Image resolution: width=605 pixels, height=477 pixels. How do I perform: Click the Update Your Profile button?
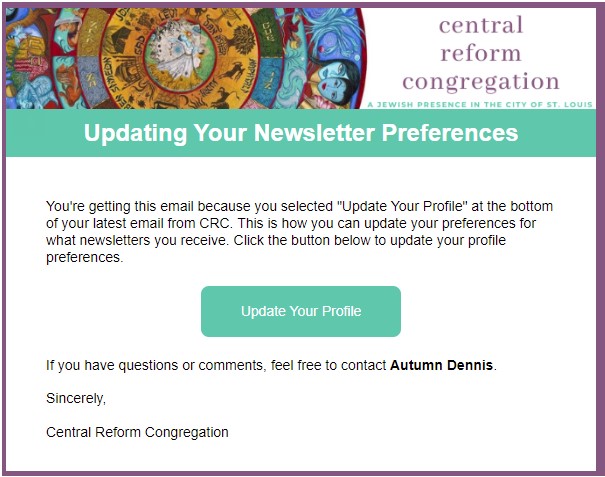(x=300, y=311)
